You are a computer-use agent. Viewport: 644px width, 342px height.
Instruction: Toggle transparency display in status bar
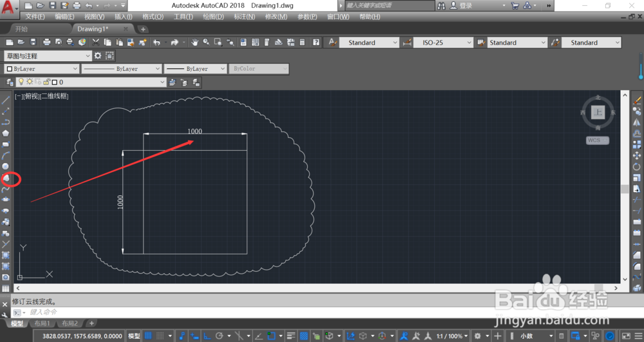coord(303,336)
